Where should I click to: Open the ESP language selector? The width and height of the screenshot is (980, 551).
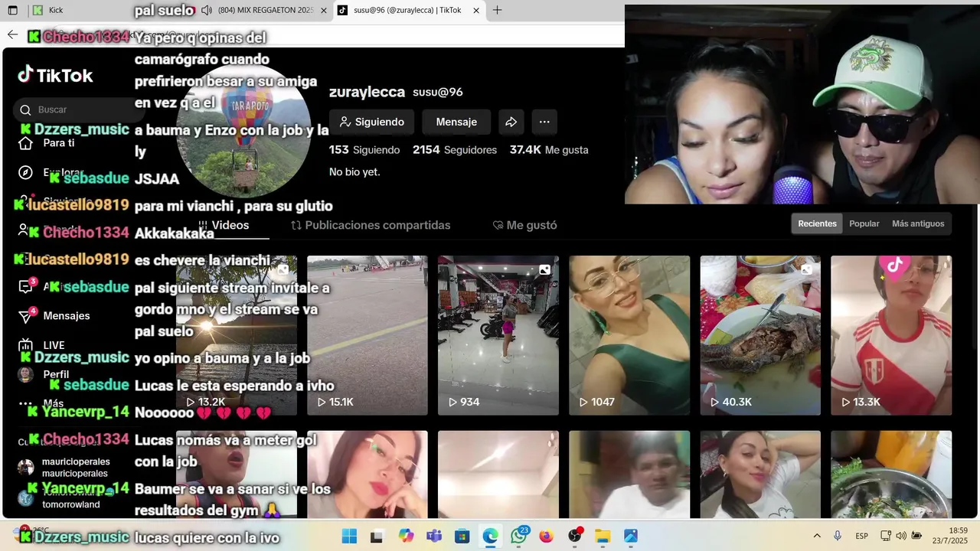(x=861, y=536)
